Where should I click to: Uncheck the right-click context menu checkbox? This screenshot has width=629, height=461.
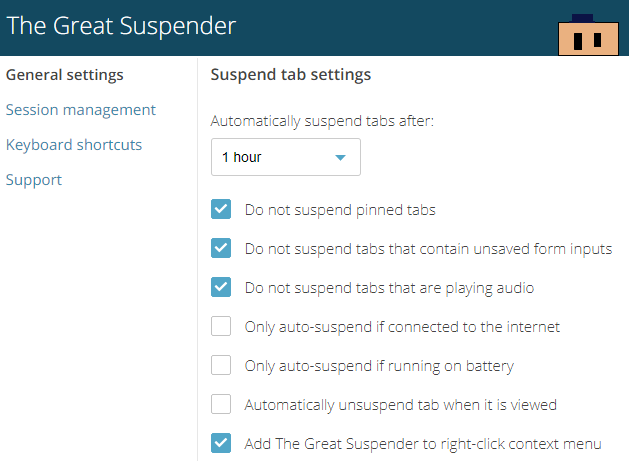click(221, 444)
